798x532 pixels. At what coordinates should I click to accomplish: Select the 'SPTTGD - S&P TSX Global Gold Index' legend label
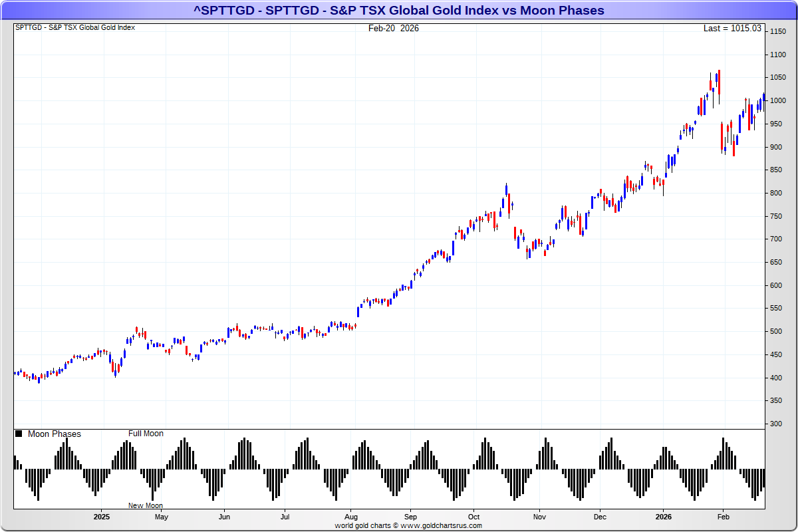coord(75,27)
